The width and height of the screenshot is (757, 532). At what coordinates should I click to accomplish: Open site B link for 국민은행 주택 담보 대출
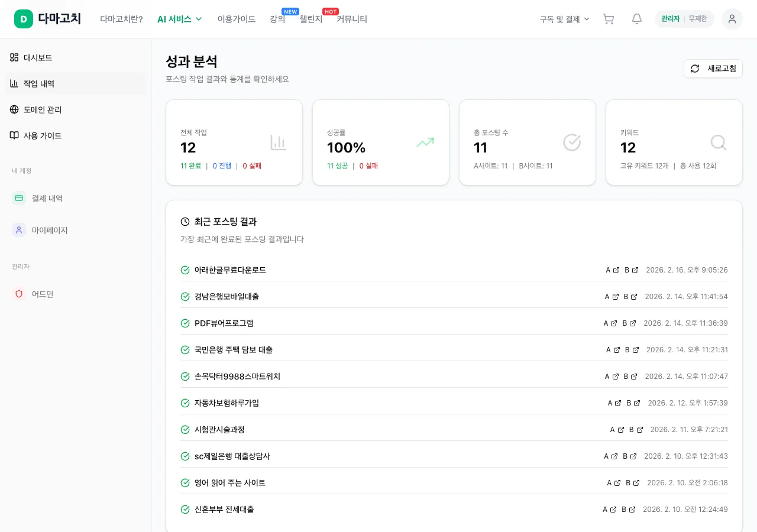coord(632,350)
